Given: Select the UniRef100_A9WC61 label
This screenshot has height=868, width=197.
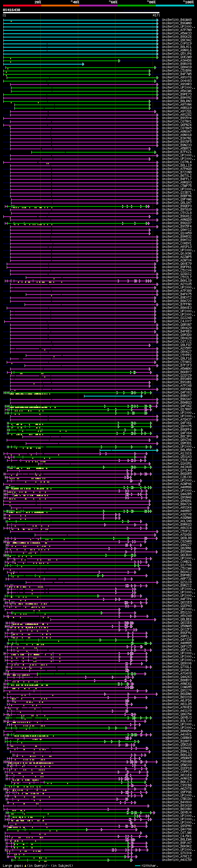Looking at the screenshot, I should click(177, 684).
